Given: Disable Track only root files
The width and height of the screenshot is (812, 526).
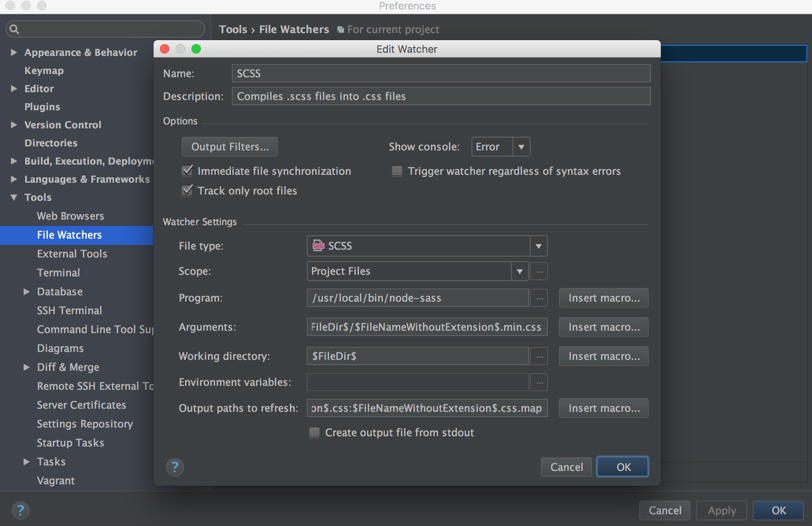Looking at the screenshot, I should tap(187, 191).
